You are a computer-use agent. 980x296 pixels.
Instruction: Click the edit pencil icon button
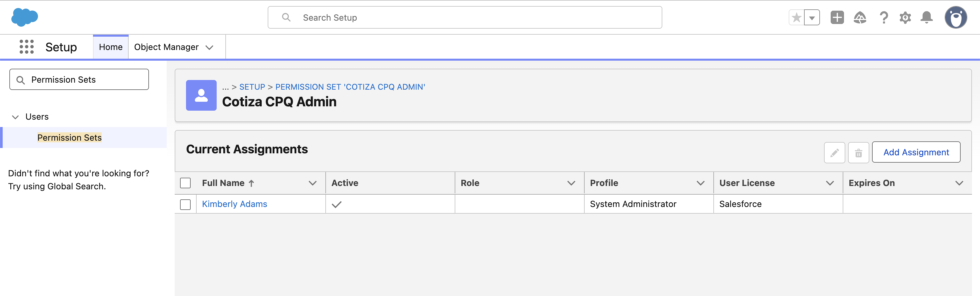(834, 153)
